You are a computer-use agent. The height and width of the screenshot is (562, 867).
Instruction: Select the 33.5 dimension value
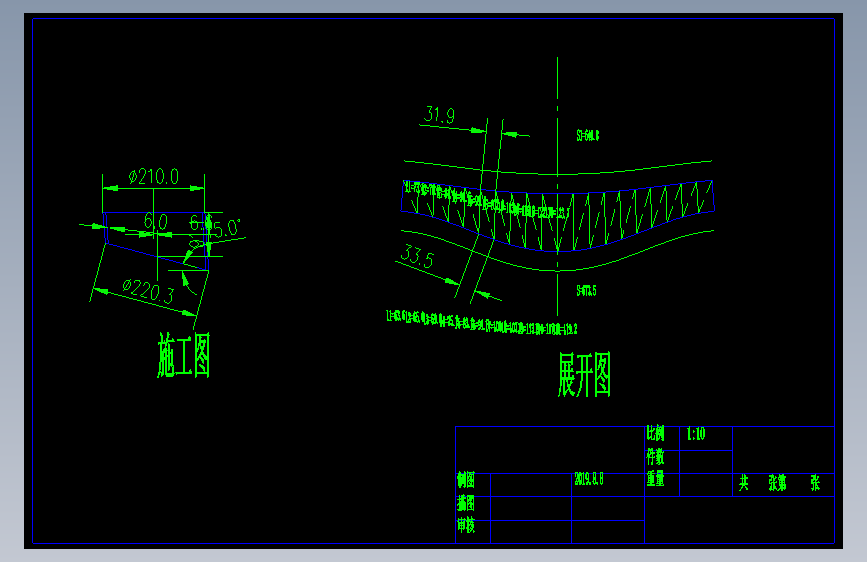[x=417, y=257]
